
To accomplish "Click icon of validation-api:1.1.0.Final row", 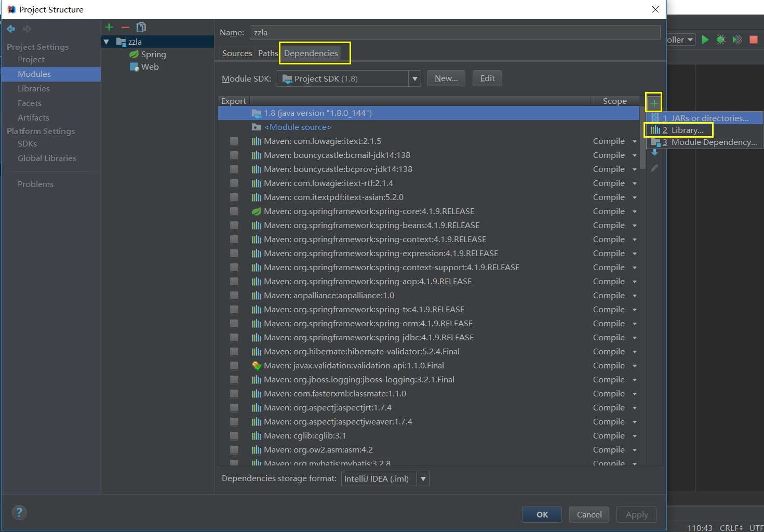I will pos(257,365).
